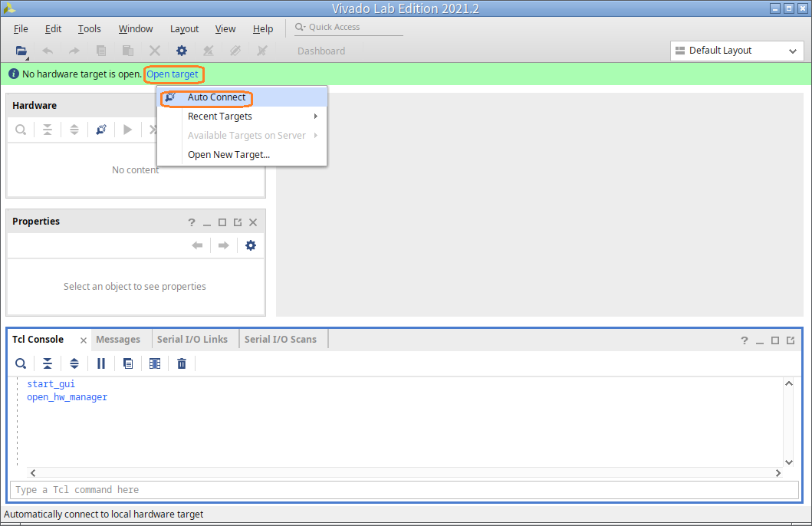Image resolution: width=812 pixels, height=526 pixels.
Task: Expand all in Tcl Console toolbar
Action: [74, 363]
